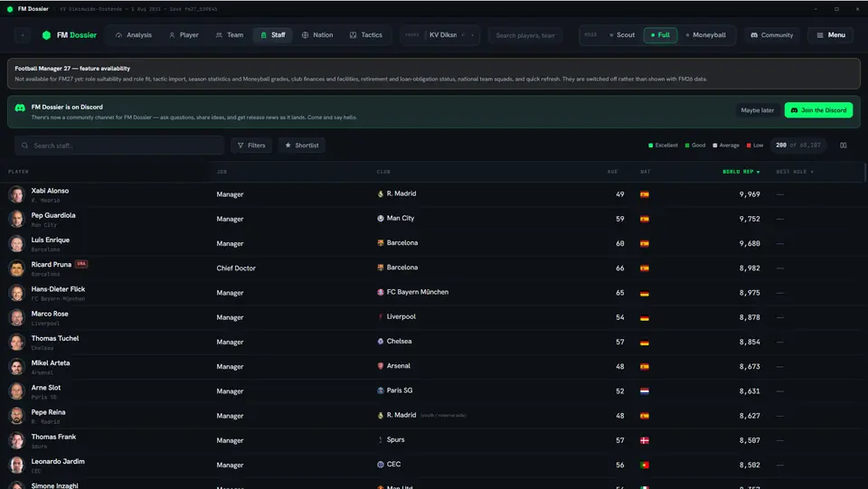Click the Chief Doctor job for Ricard Pruna
Viewport: 868px width, 489px height.
point(236,268)
